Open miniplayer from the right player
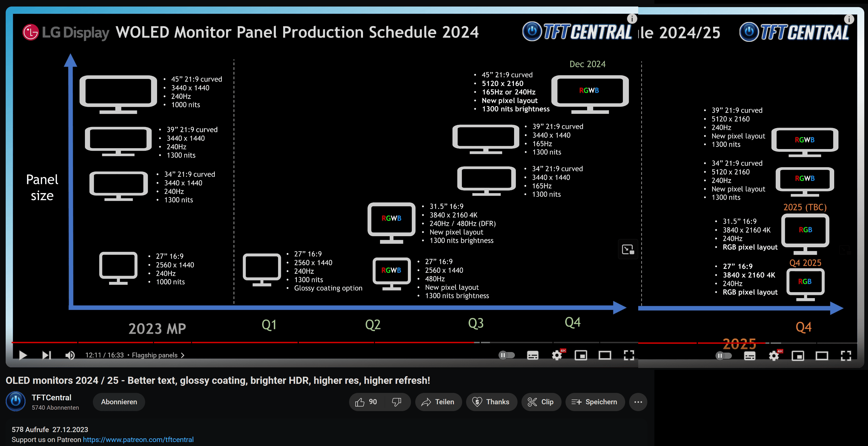This screenshot has height=446, width=868. [798, 356]
